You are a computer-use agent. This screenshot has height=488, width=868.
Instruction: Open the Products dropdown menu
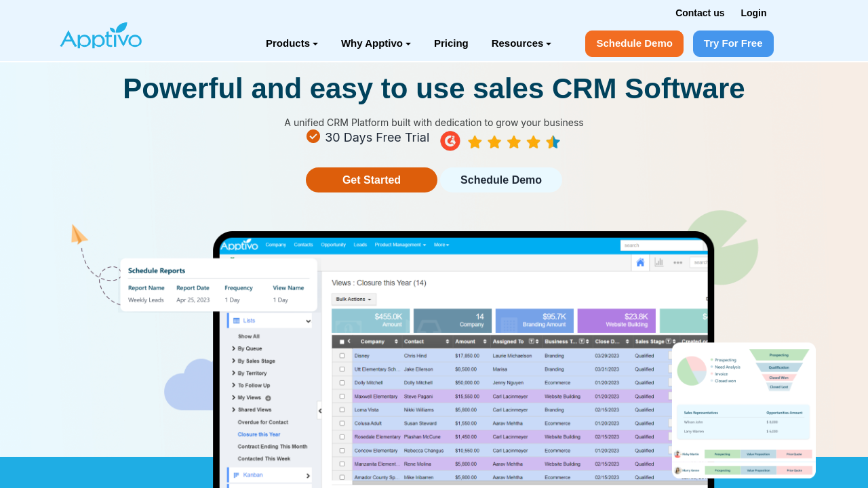point(292,43)
